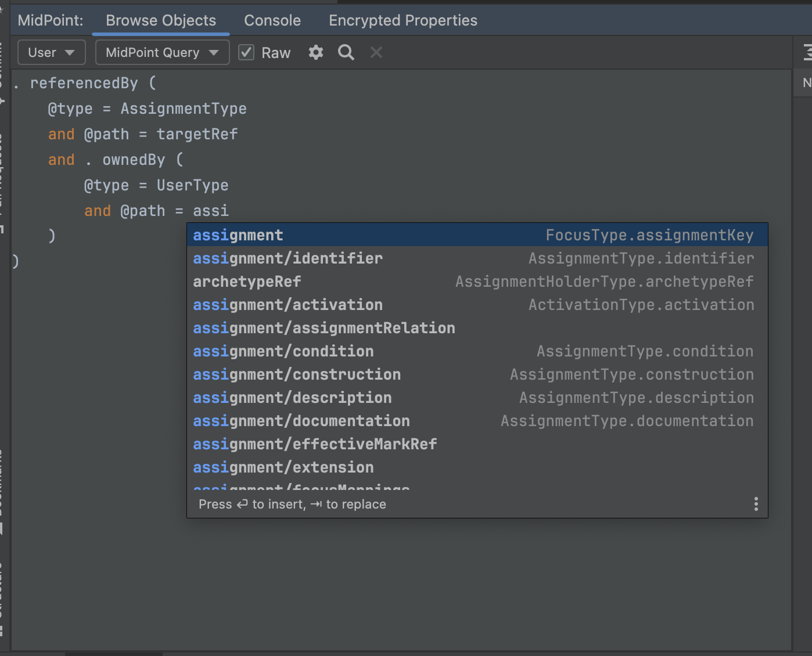812x656 pixels.
Task: Open the three-dot menu in the completion popup
Action: [x=755, y=504]
